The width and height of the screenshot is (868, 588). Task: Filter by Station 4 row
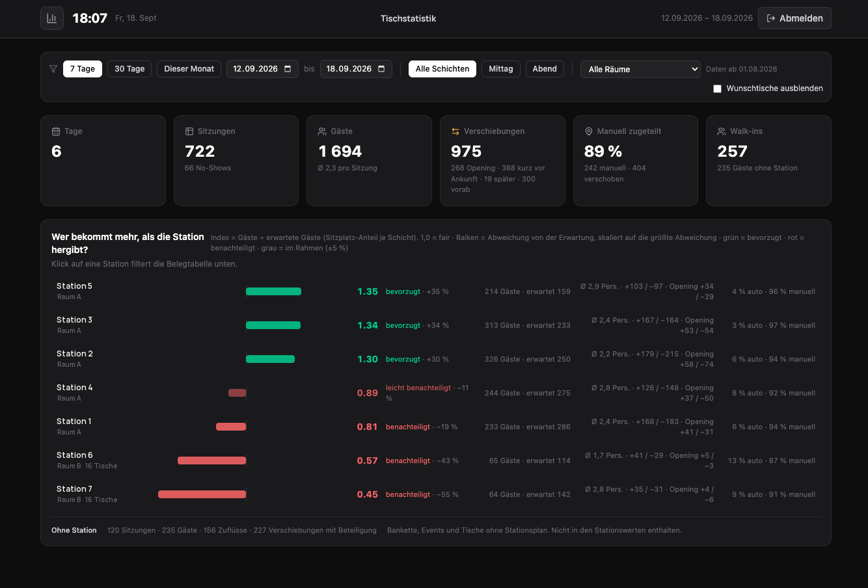[436, 393]
